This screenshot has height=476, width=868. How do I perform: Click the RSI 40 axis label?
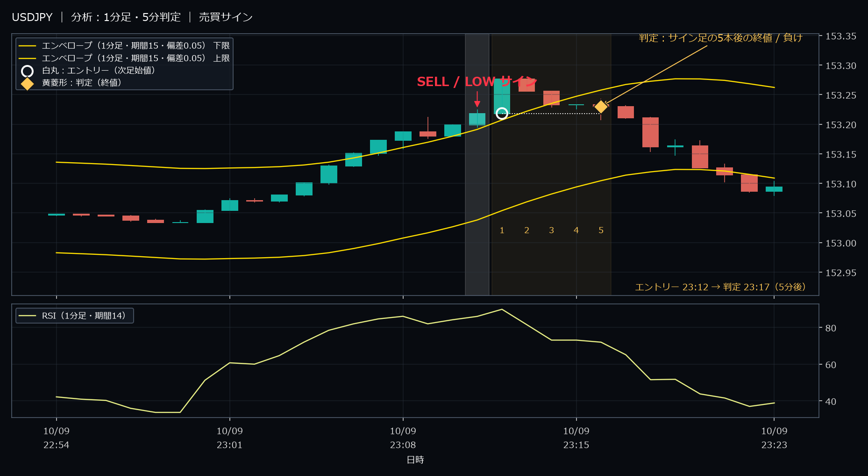pyautogui.click(x=831, y=402)
